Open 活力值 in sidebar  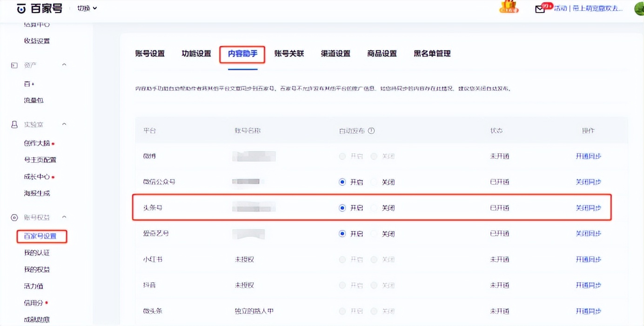point(34,286)
